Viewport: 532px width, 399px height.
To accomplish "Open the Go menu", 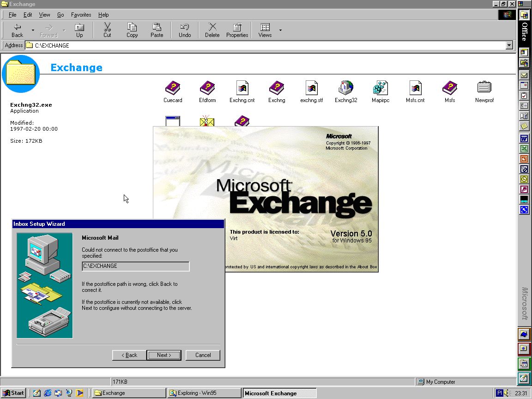I will 60,15.
